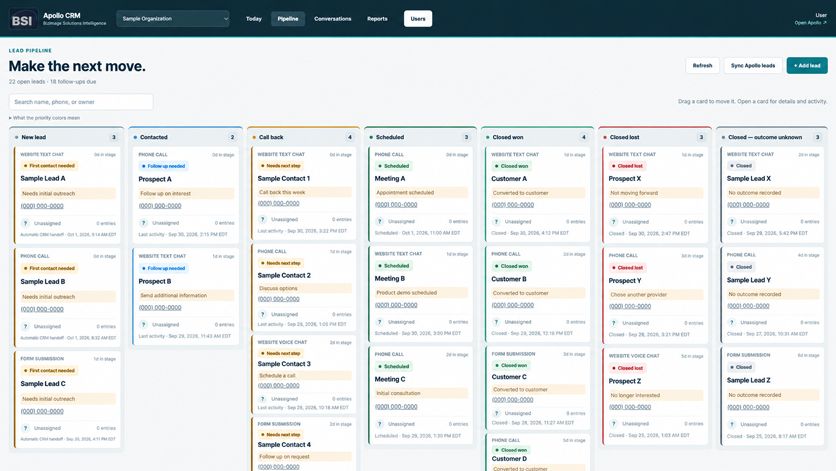Follow the Open Apollo link
This screenshot has width=836, height=471.
810,23
